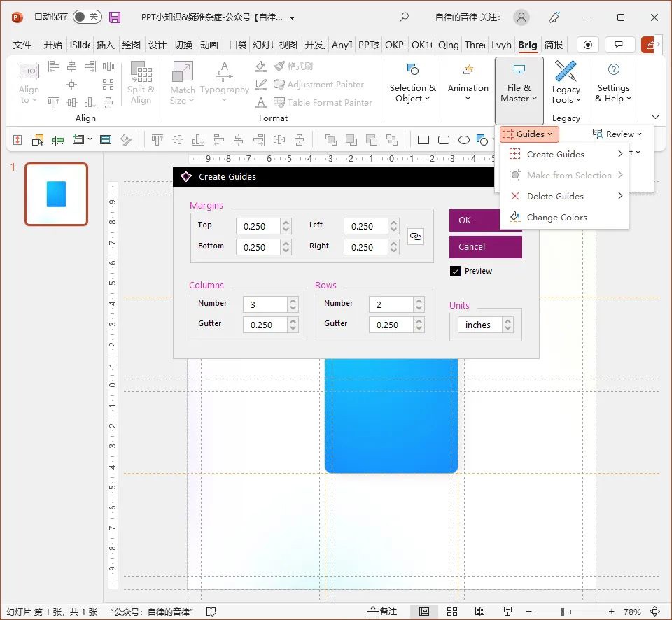
Task: Click the Selection & Object icon
Action: (413, 70)
